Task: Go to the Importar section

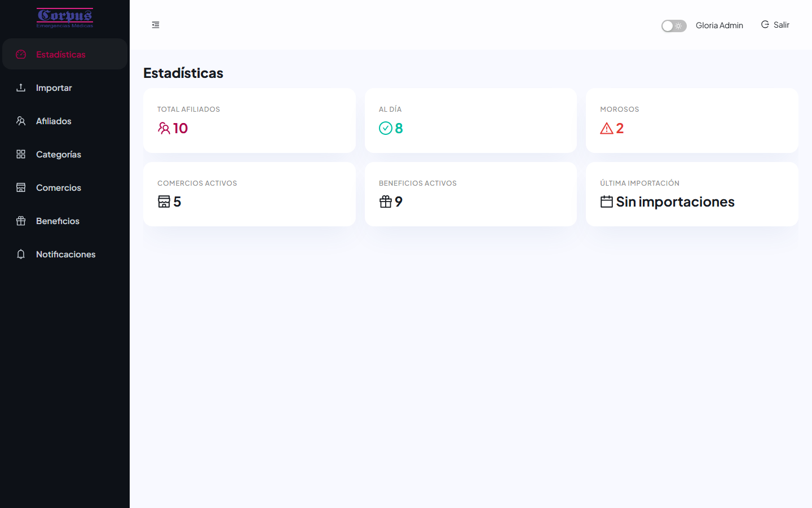Action: coord(65,87)
